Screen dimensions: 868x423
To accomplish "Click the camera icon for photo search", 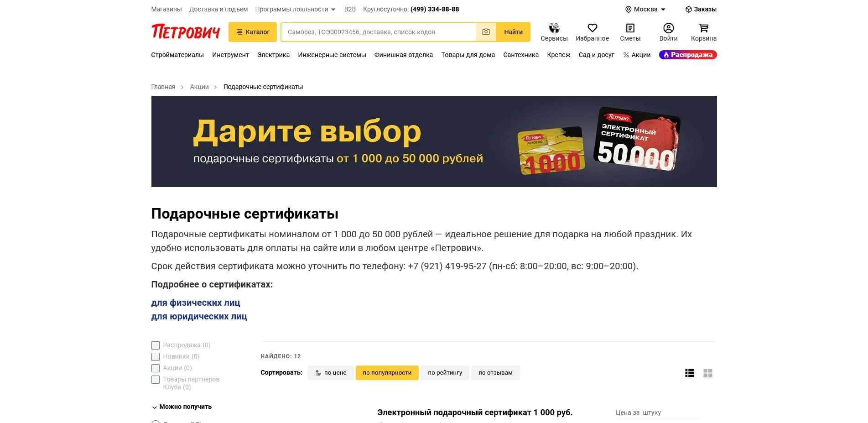I will (x=486, y=32).
